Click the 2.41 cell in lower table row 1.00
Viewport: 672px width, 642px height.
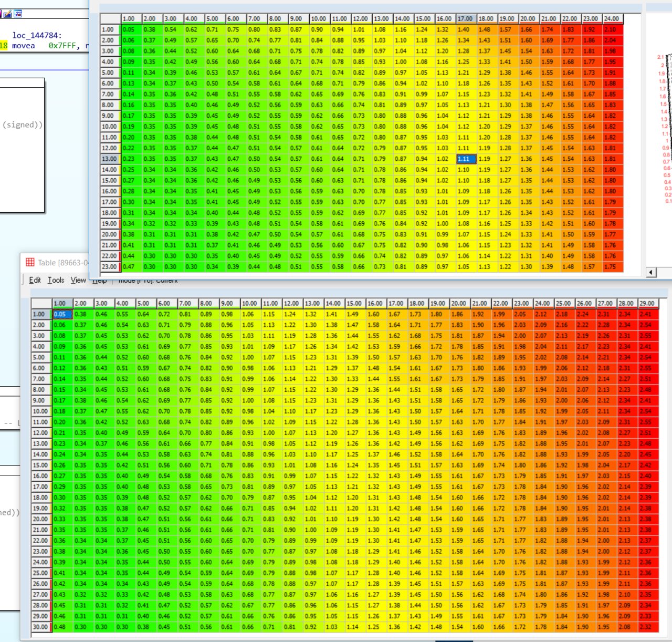pos(648,314)
